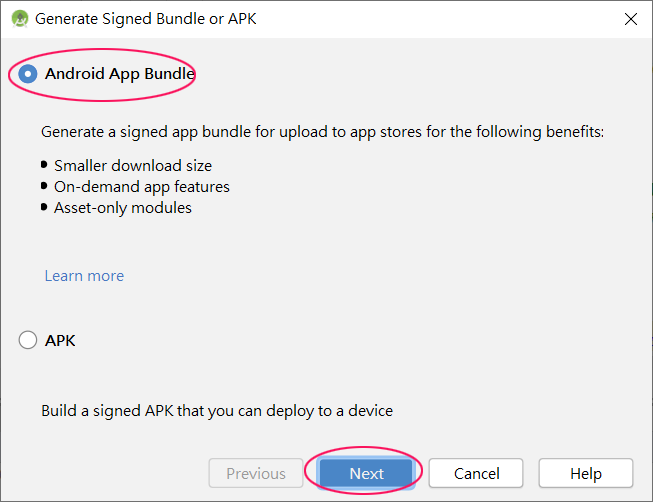Cancel the signed bundle wizard
Screen dimensions: 653x502
coord(476,473)
